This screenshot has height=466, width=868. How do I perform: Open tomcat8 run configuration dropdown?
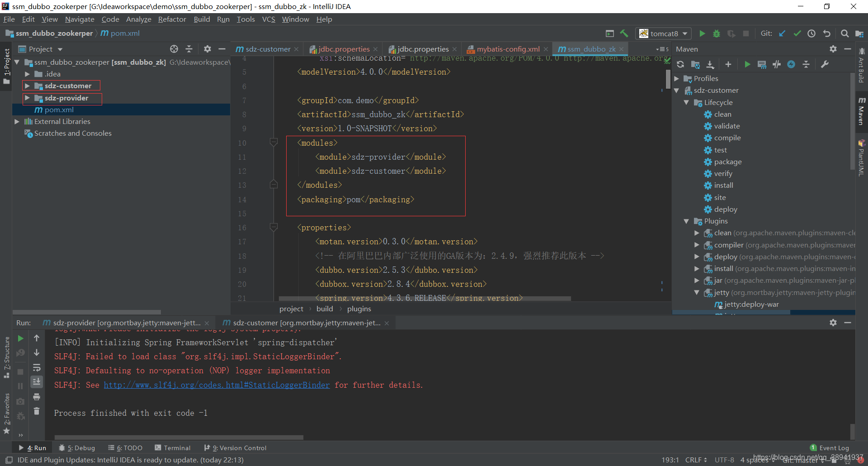[x=664, y=33]
